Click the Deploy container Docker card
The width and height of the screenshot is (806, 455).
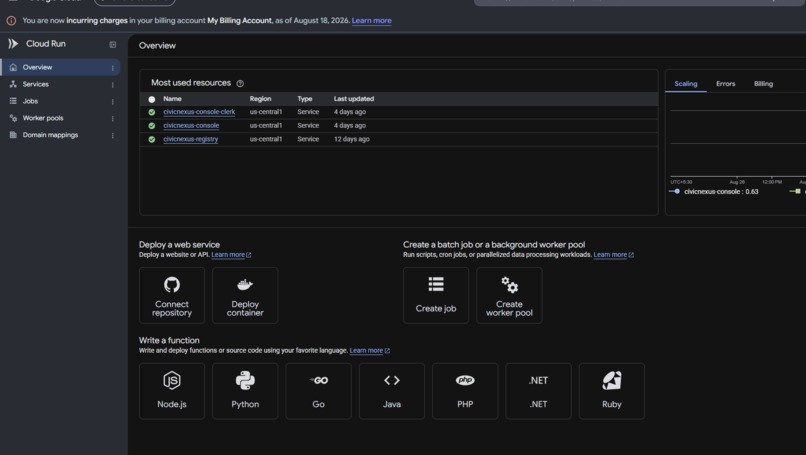pos(245,296)
